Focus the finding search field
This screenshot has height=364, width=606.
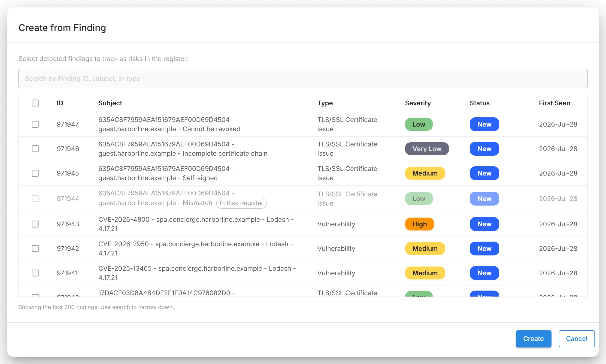[x=303, y=79]
